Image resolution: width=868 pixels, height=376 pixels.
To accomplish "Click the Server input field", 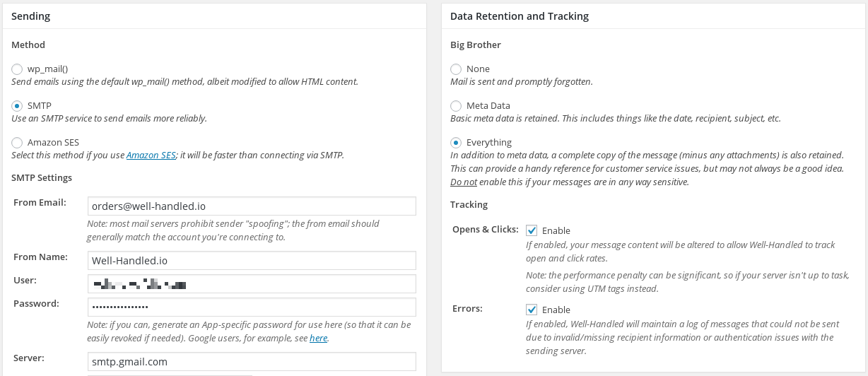I will pyautogui.click(x=252, y=361).
